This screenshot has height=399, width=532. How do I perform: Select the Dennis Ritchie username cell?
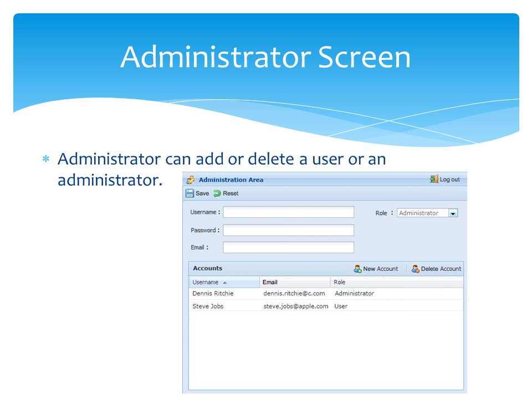[x=213, y=294]
